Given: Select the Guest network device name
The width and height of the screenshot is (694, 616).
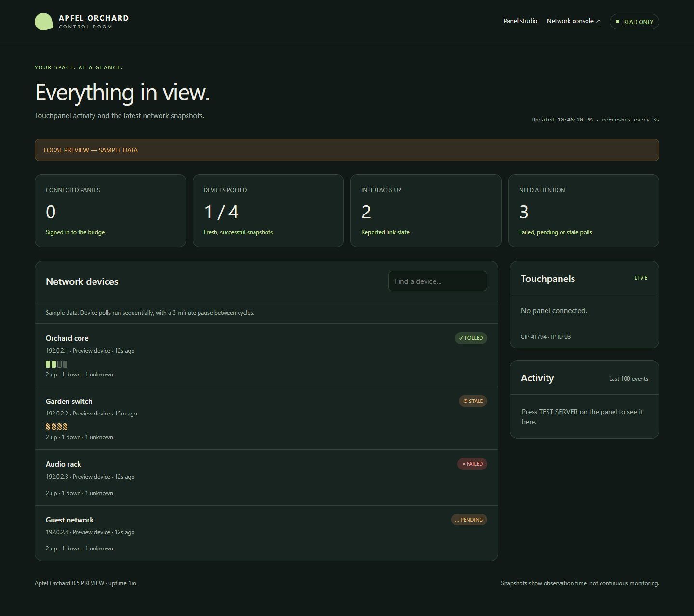Looking at the screenshot, I should 69,520.
